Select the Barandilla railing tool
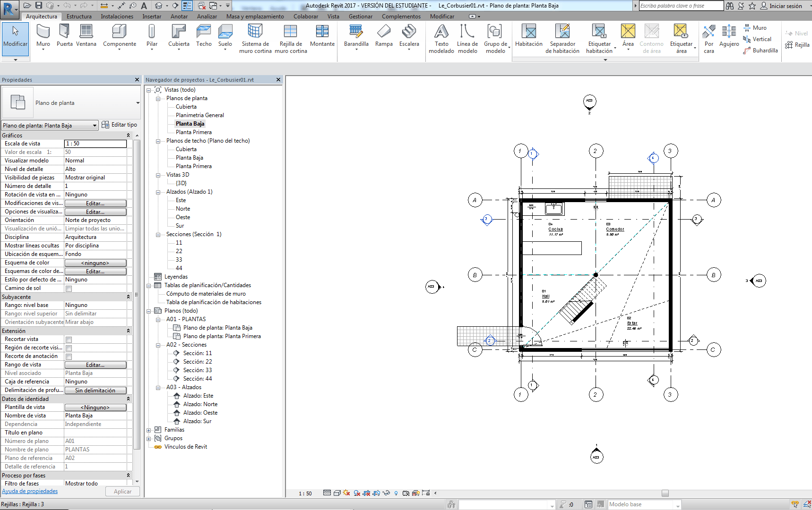This screenshot has height=510, width=812. [356, 36]
